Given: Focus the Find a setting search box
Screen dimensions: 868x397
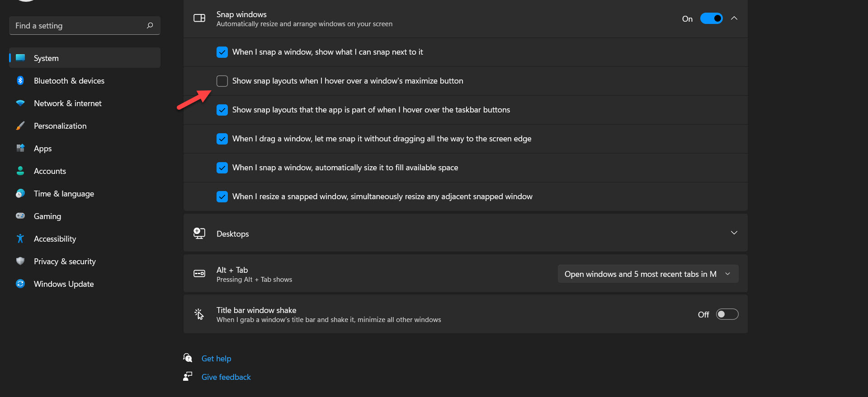Looking at the screenshot, I should click(77, 26).
